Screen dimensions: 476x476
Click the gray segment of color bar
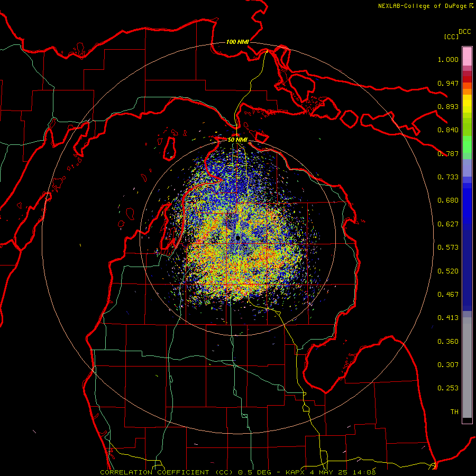[467, 368]
